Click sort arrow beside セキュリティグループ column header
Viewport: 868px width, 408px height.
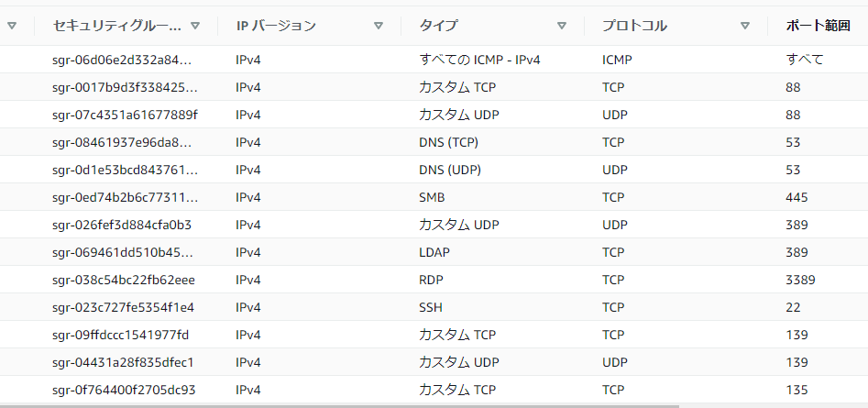pyautogui.click(x=195, y=26)
